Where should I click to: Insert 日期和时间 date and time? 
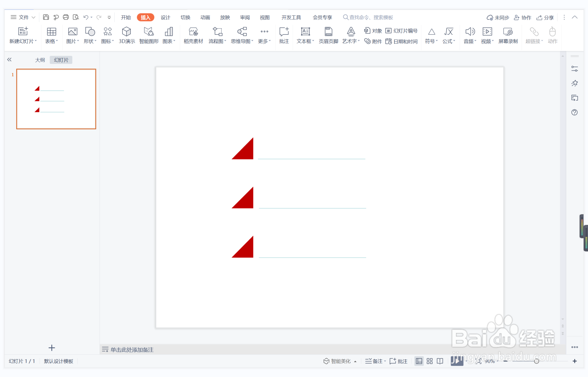402,42
